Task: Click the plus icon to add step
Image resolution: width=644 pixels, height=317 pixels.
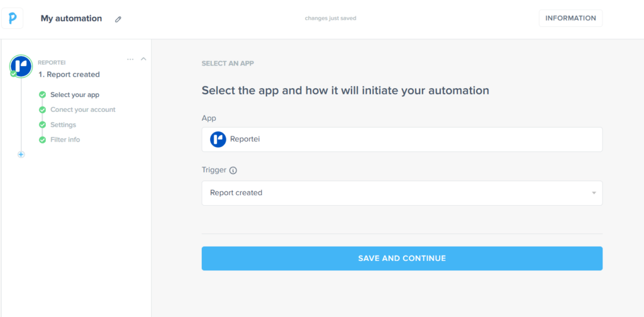Action: tap(21, 154)
